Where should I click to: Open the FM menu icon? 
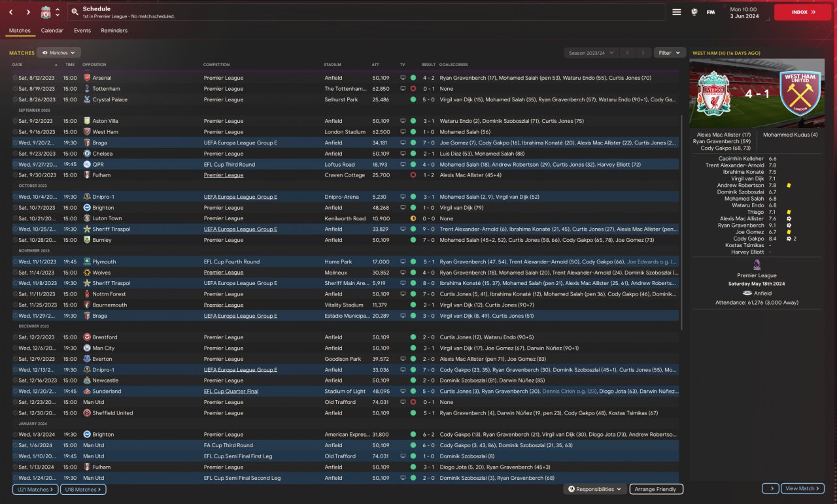click(711, 12)
